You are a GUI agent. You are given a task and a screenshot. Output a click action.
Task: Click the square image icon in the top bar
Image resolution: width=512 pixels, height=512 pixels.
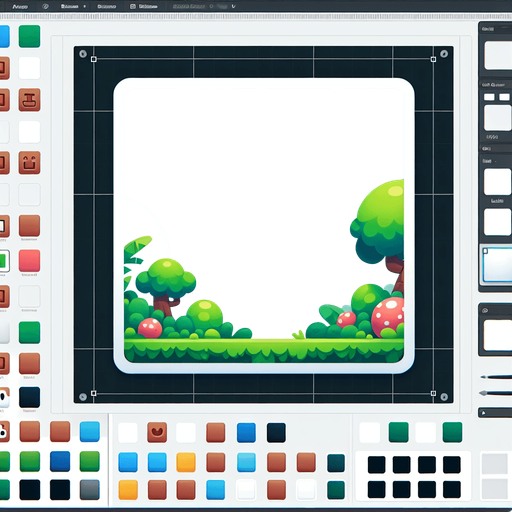pyautogui.click(x=133, y=6)
